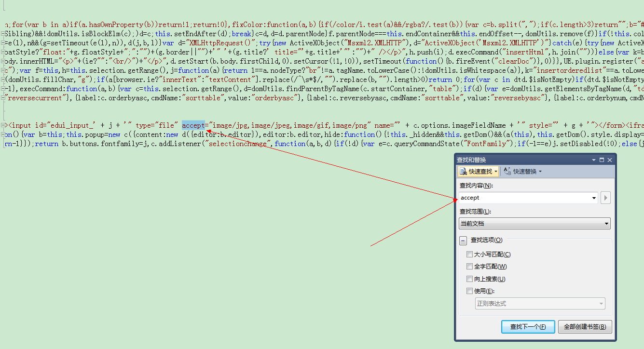Open the 正则表达式 dropdown
This screenshot has width=644, height=349.
click(x=540, y=304)
